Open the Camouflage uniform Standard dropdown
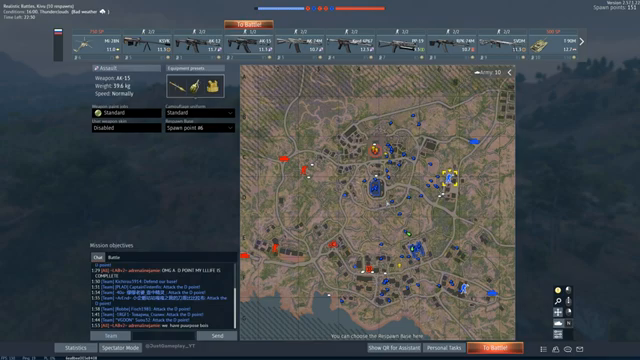Screen dimensions: 640x360 click(x=200, y=113)
